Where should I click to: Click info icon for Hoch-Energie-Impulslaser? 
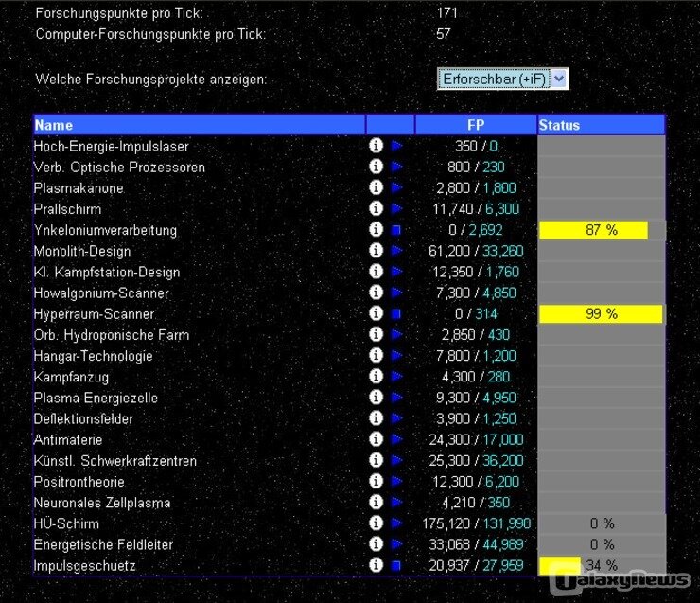[376, 147]
